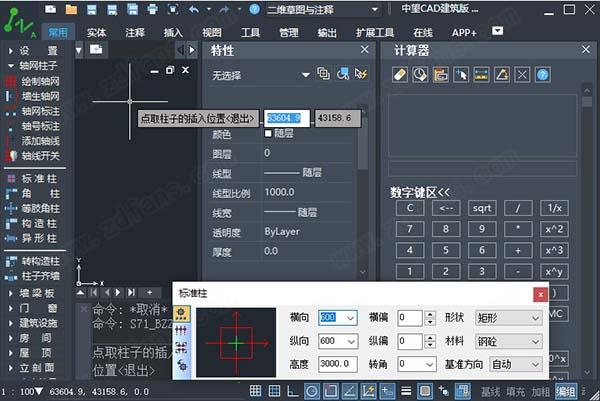
Task: Click 1/x button on calculator keypad
Action: 554,208
